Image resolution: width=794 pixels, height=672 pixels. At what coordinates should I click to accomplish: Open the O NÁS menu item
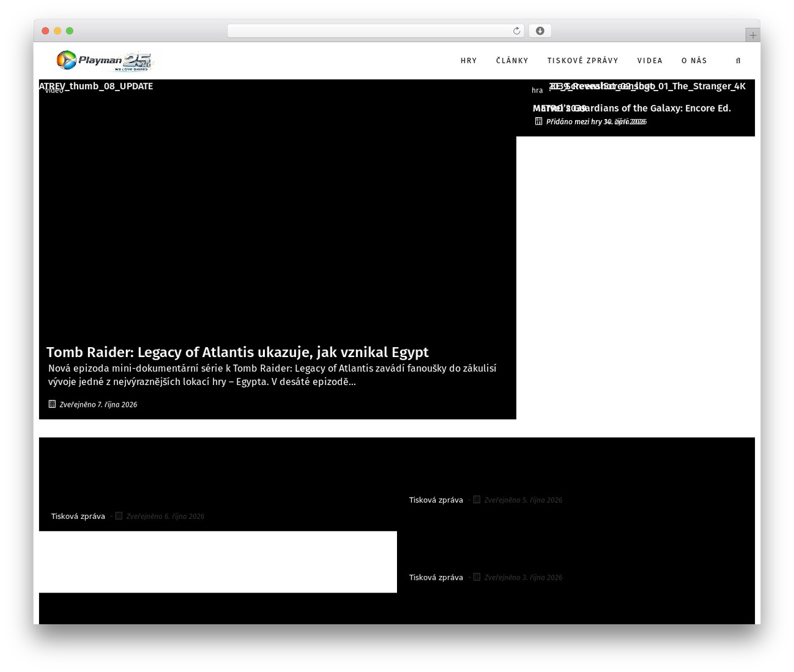click(694, 61)
